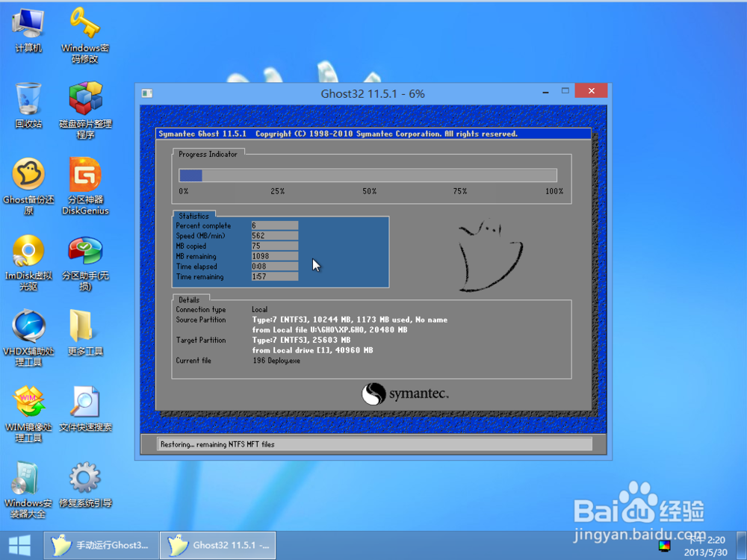Click the Speed (MB/min) value 562
Screen dimensions: 747x560
coord(275,236)
